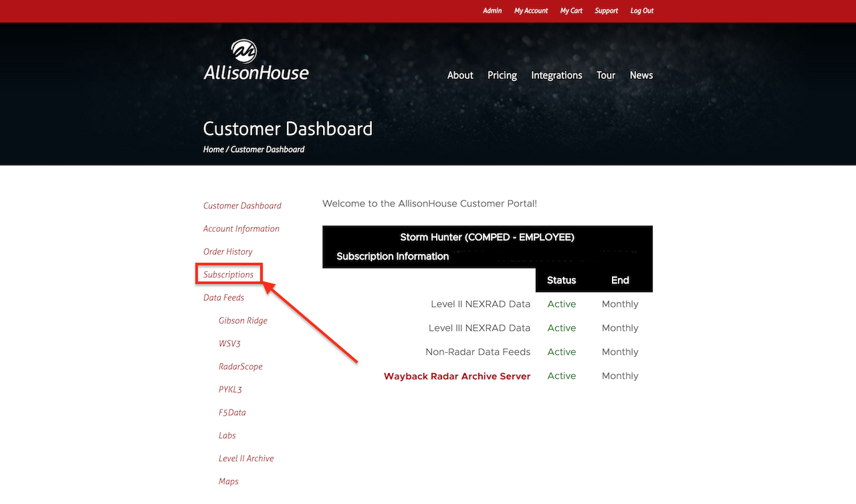Click the Customer Dashboard breadcrumb text

[x=267, y=150]
